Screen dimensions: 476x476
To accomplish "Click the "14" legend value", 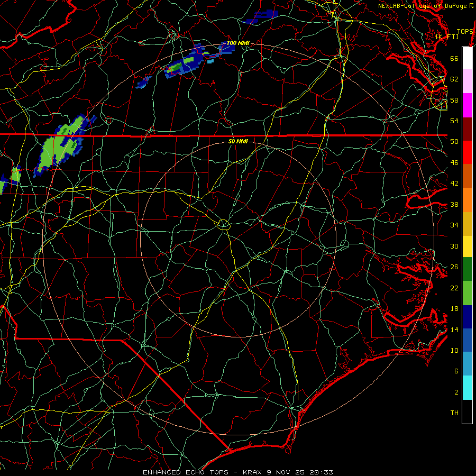I will click(454, 329).
